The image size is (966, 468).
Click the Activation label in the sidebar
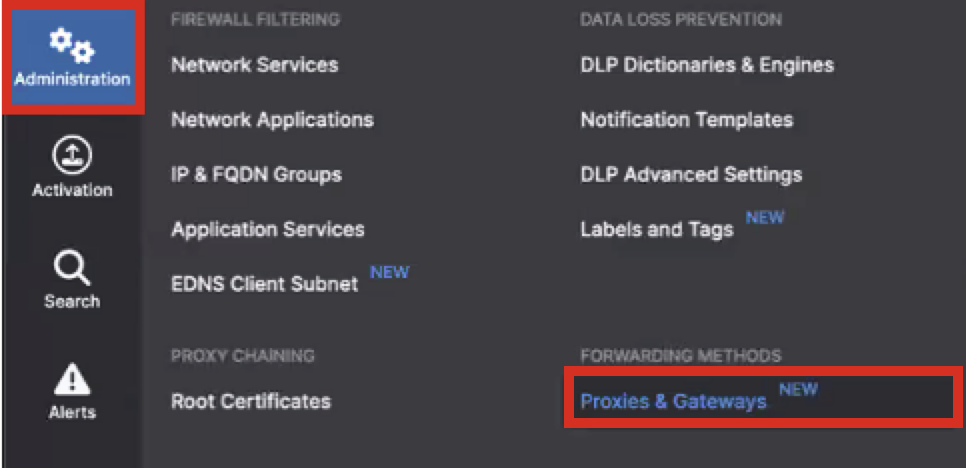71,190
